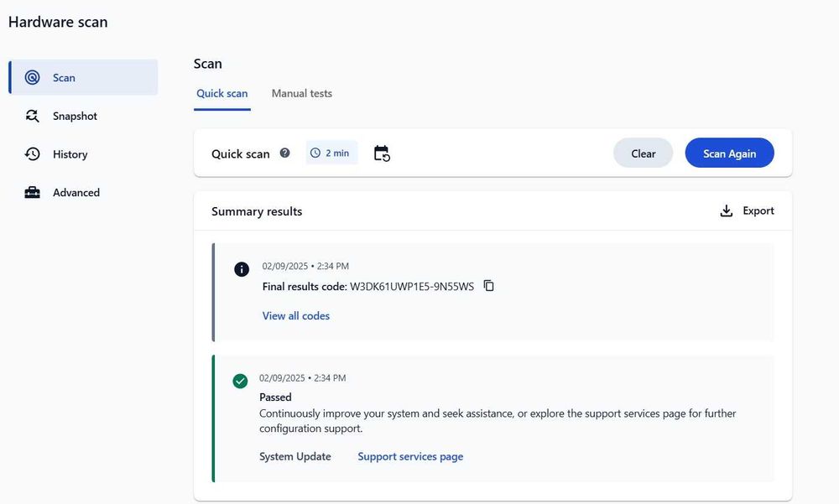Open the Advanced sidebar section

(x=76, y=193)
